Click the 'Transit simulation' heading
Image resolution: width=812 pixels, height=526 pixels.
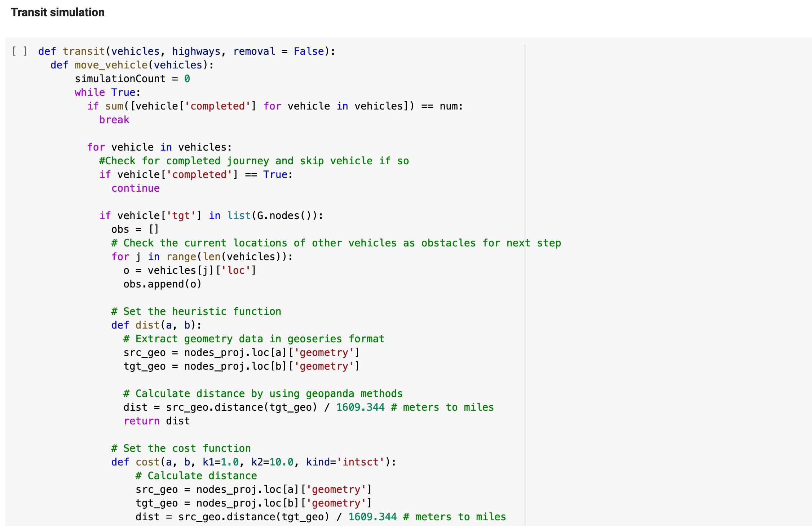pyautogui.click(x=58, y=12)
